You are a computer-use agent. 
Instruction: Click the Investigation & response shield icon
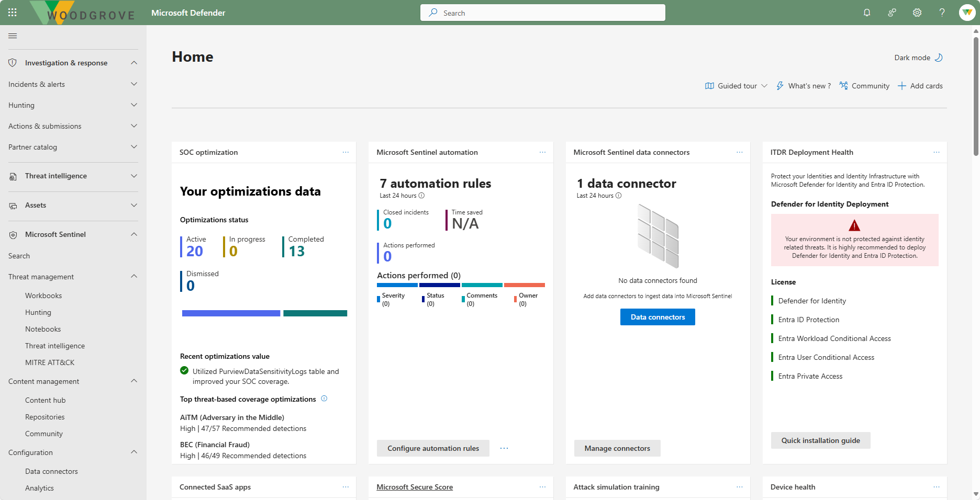click(13, 63)
